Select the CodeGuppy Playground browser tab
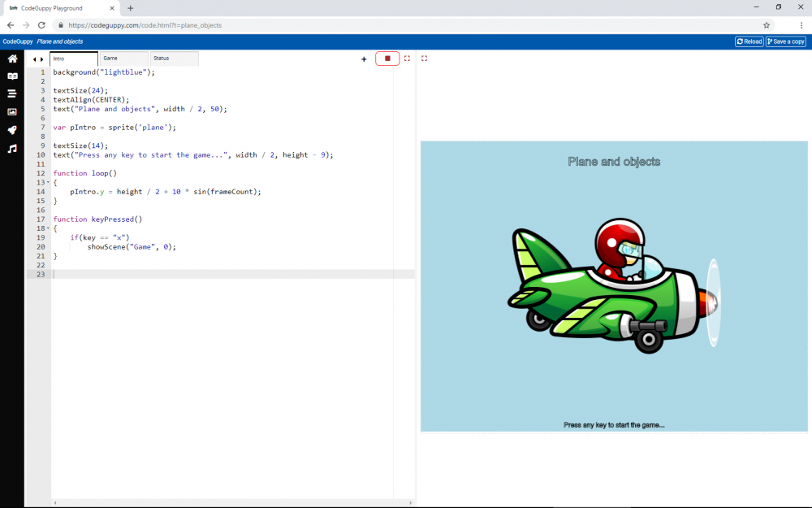812x508 pixels. 60,8
